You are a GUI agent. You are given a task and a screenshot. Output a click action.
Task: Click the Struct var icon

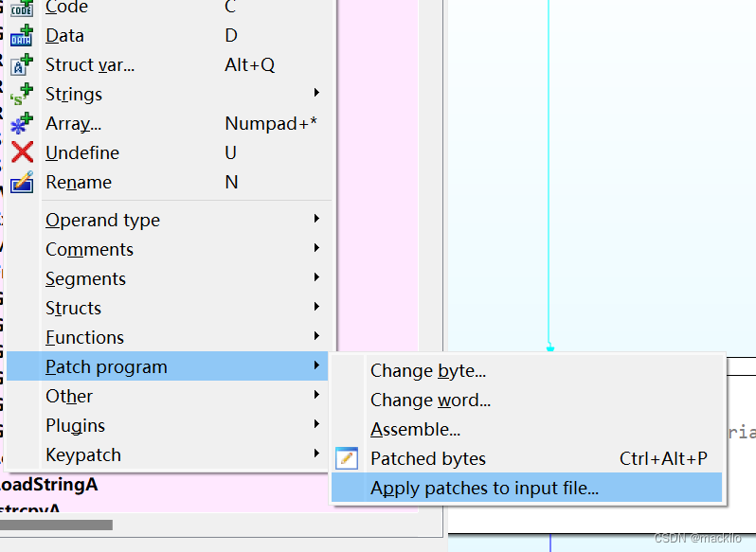click(x=22, y=64)
